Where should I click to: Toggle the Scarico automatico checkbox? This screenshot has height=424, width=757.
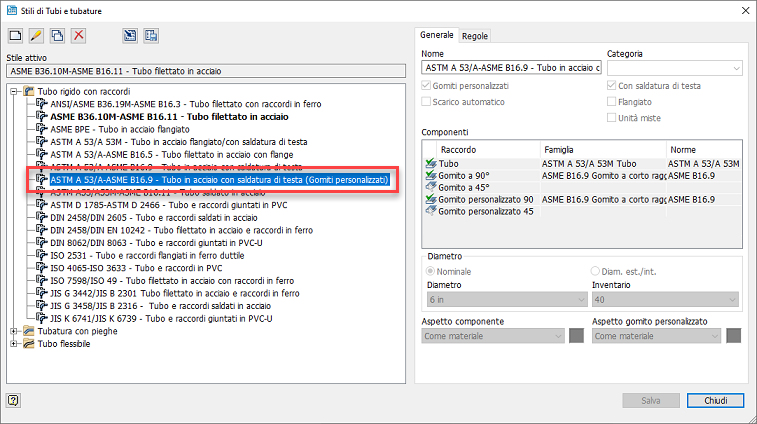426,102
